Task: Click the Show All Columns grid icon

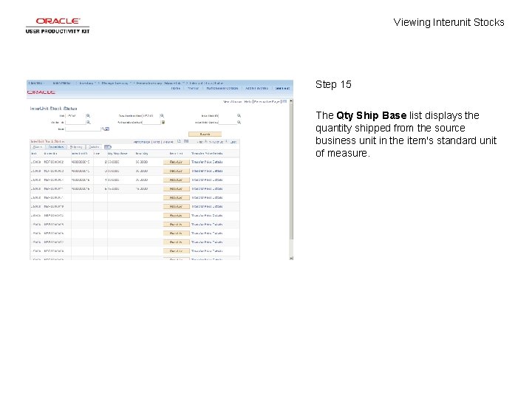Action: [108, 147]
